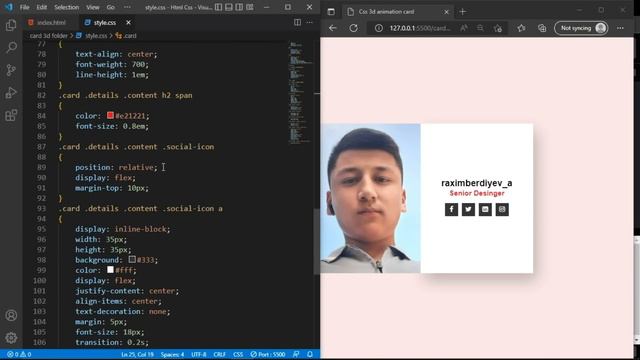Open color picker for #e21221 swatch
The image size is (640, 360).
click(x=110, y=116)
